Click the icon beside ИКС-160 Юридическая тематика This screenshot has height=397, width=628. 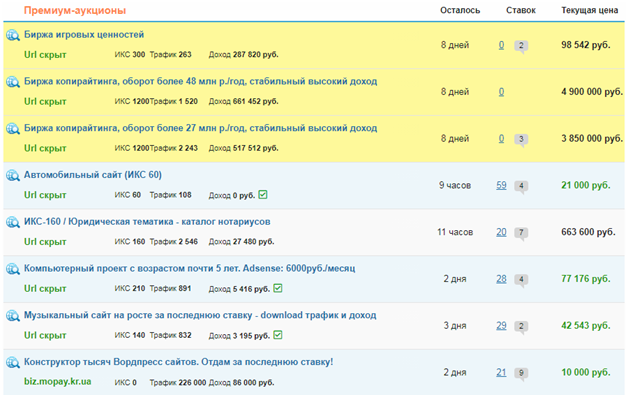(13, 222)
